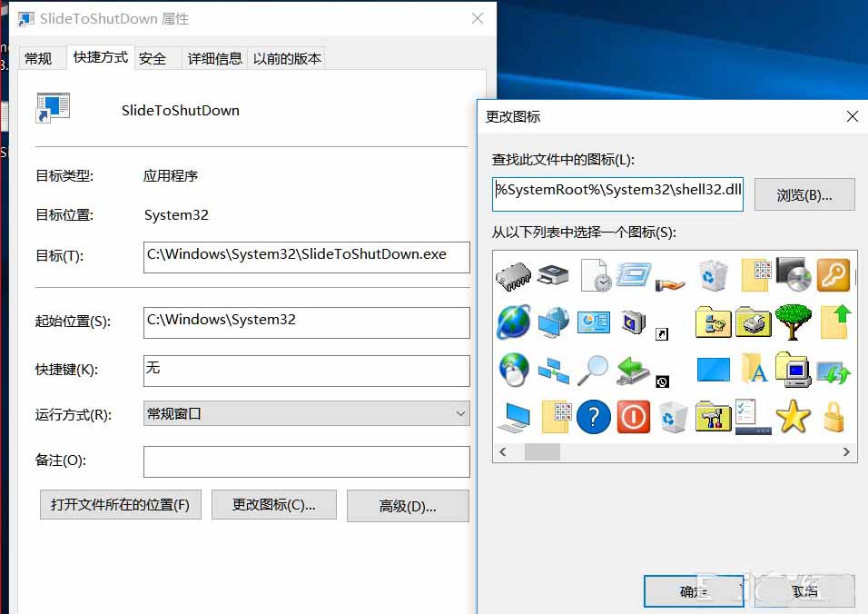Click the icon list right scroll arrow

coord(846,451)
